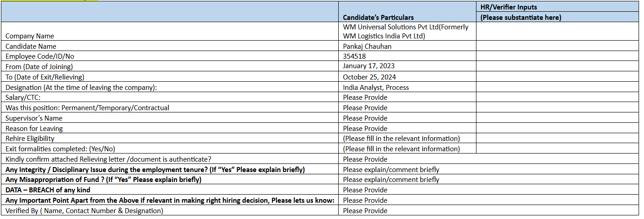This screenshot has width=644, height=219.
Task: Click the exit date "October 25, 2024"
Action: (369, 77)
